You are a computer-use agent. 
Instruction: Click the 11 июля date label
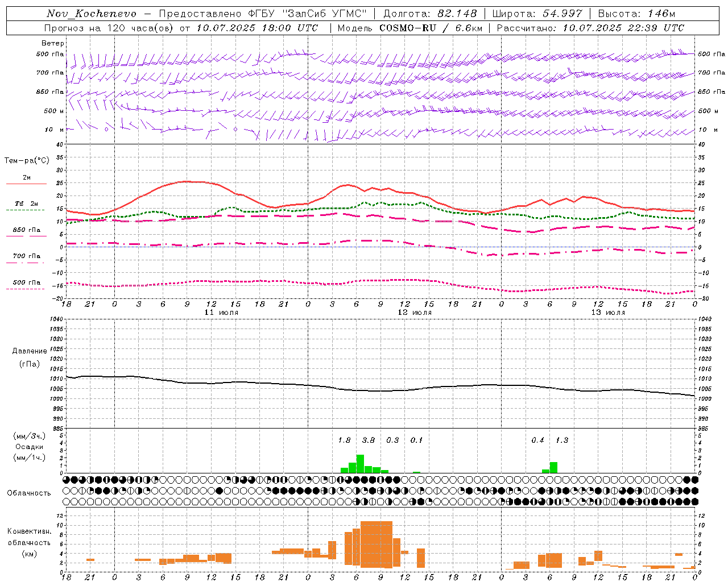click(221, 313)
